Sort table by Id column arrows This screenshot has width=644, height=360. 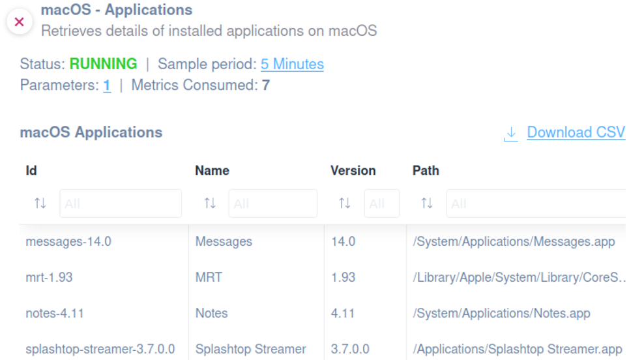pyautogui.click(x=40, y=203)
